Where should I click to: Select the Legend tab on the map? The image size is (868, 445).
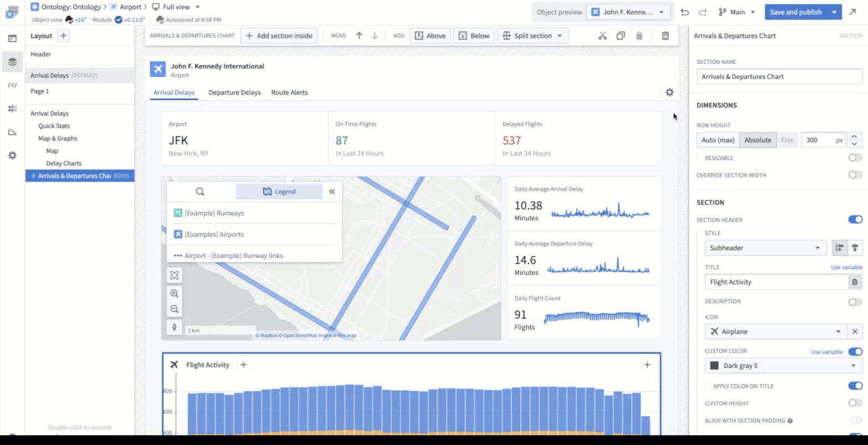coord(279,192)
